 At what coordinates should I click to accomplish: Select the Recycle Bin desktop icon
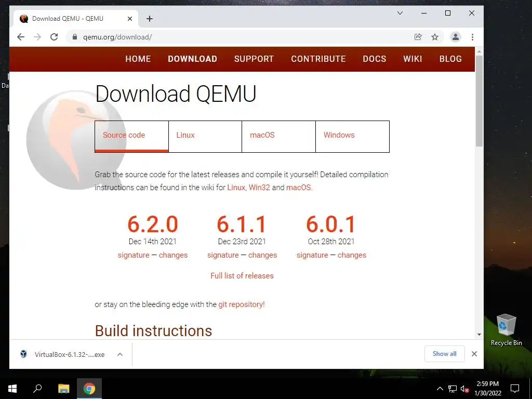click(506, 330)
